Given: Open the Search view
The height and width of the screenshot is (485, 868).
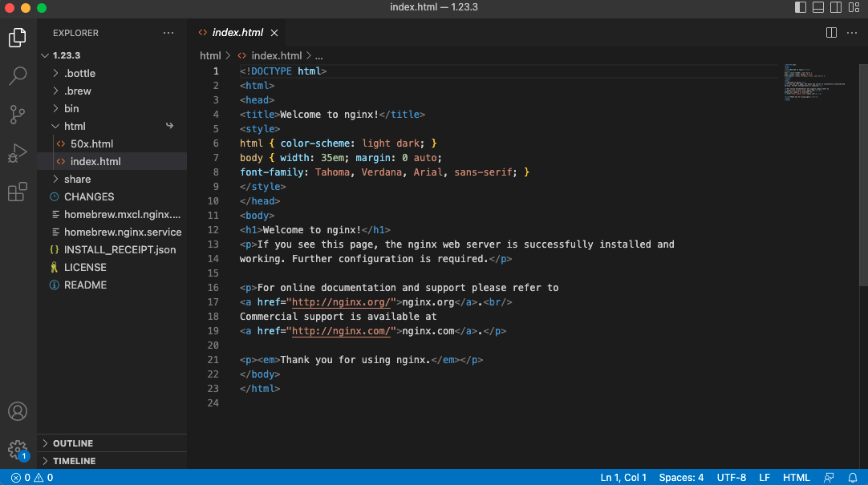Looking at the screenshot, I should [18, 76].
